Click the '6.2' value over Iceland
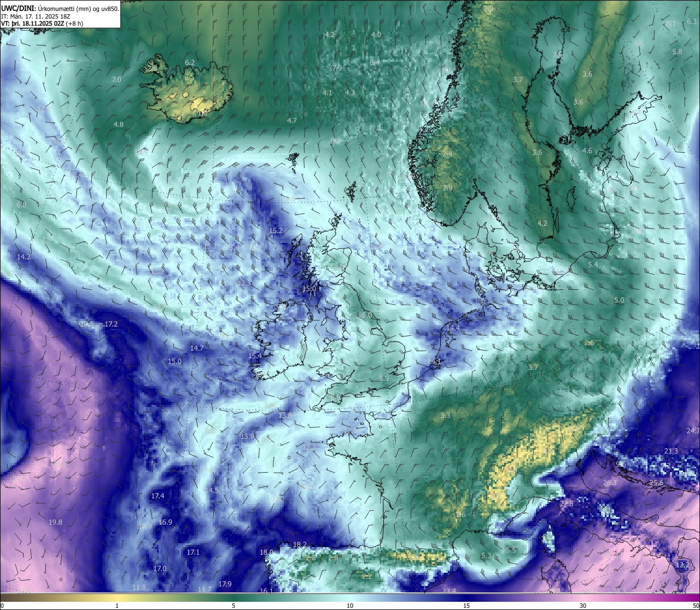This screenshot has height=610, width=700. click(190, 63)
